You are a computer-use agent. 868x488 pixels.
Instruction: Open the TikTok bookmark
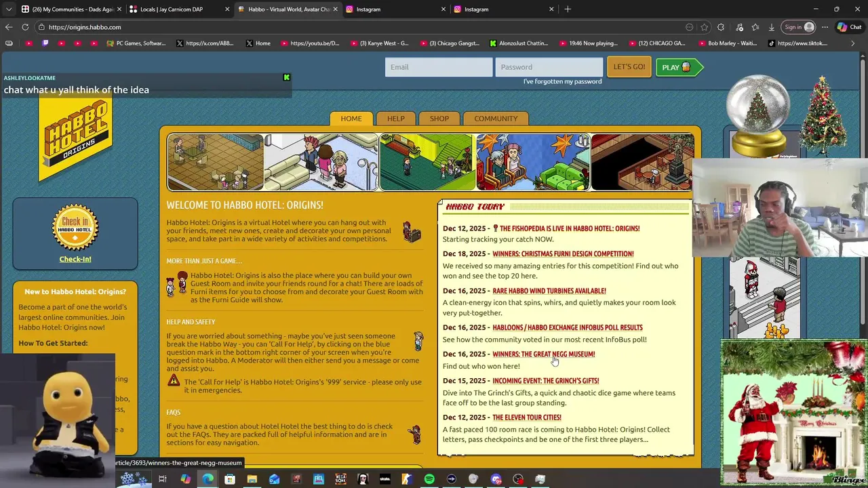797,43
